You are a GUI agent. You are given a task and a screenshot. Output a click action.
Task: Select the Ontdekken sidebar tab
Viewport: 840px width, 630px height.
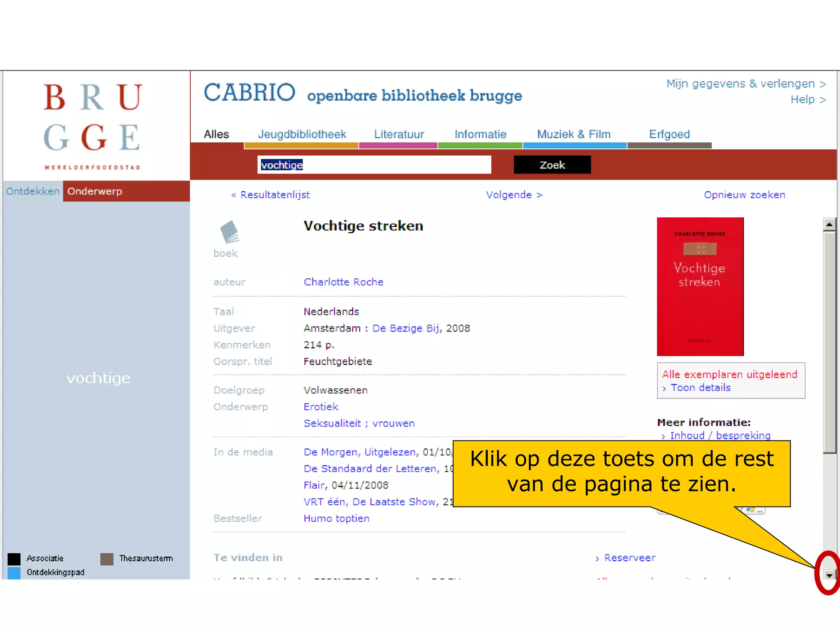[x=33, y=191]
